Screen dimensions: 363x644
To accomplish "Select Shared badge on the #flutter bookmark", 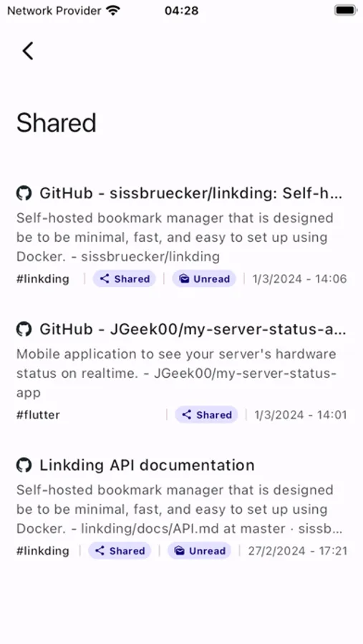I will pos(206,415).
